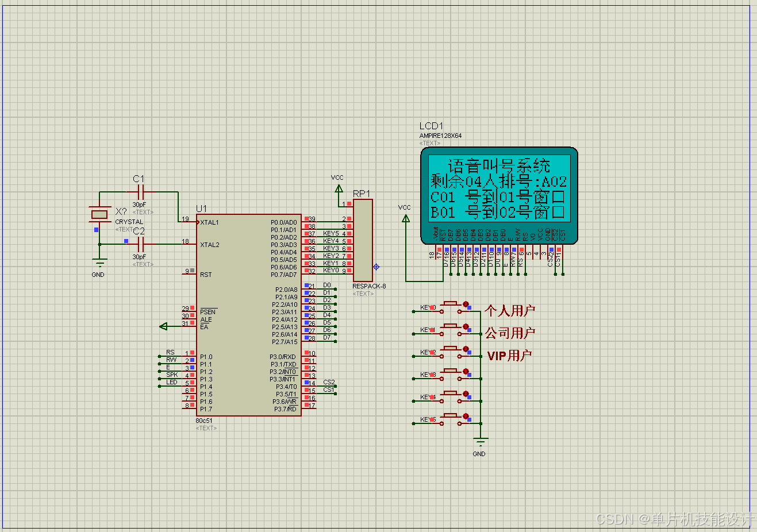Viewport: 757px width, 532px height.
Task: Click the 个人用户 annotation text
Action: pos(510,311)
